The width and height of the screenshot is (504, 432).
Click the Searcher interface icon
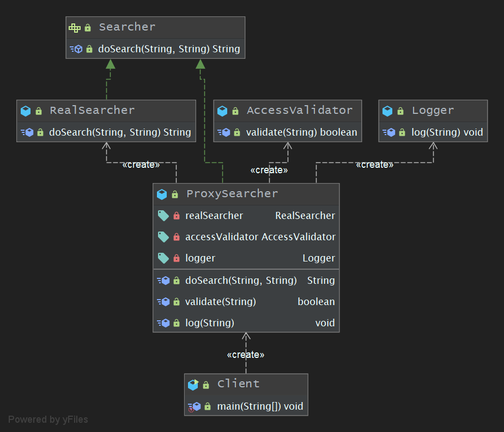coord(75,27)
